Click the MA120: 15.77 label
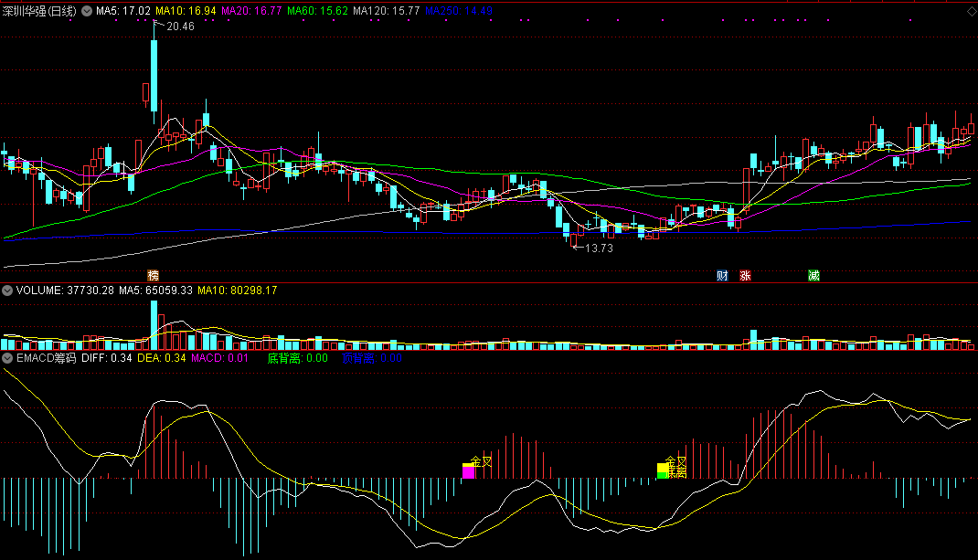Image resolution: width=978 pixels, height=560 pixels. [386, 11]
